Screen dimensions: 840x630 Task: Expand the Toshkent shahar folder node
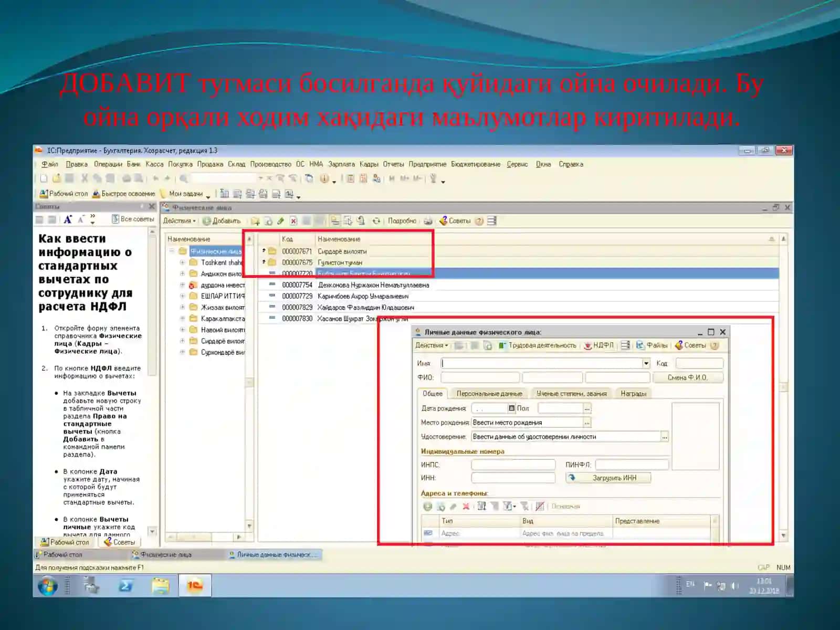point(182,262)
